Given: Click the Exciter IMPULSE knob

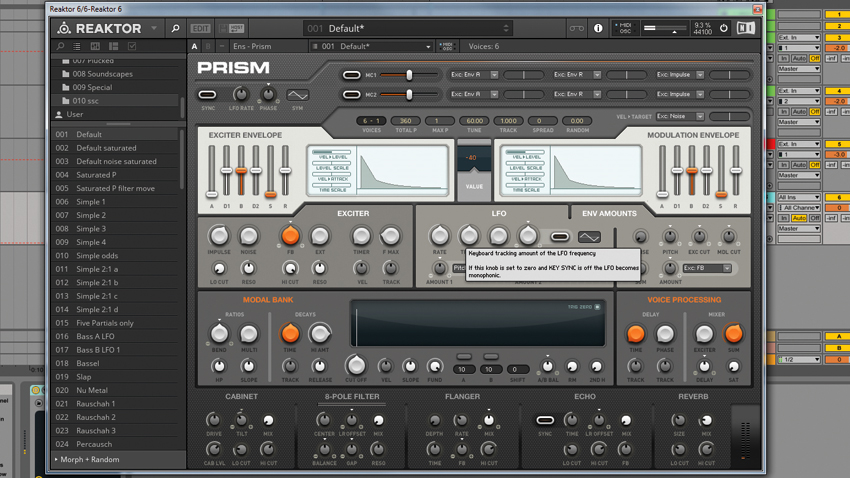Looking at the screenshot, I should [219, 236].
